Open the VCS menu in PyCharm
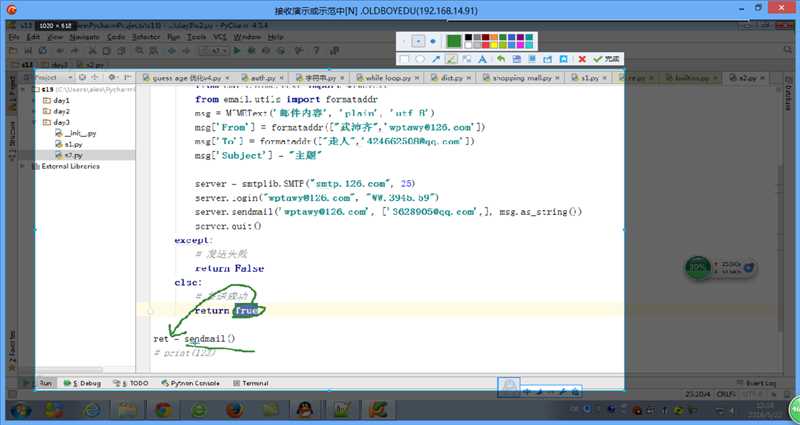800x425 pixels. coord(220,37)
